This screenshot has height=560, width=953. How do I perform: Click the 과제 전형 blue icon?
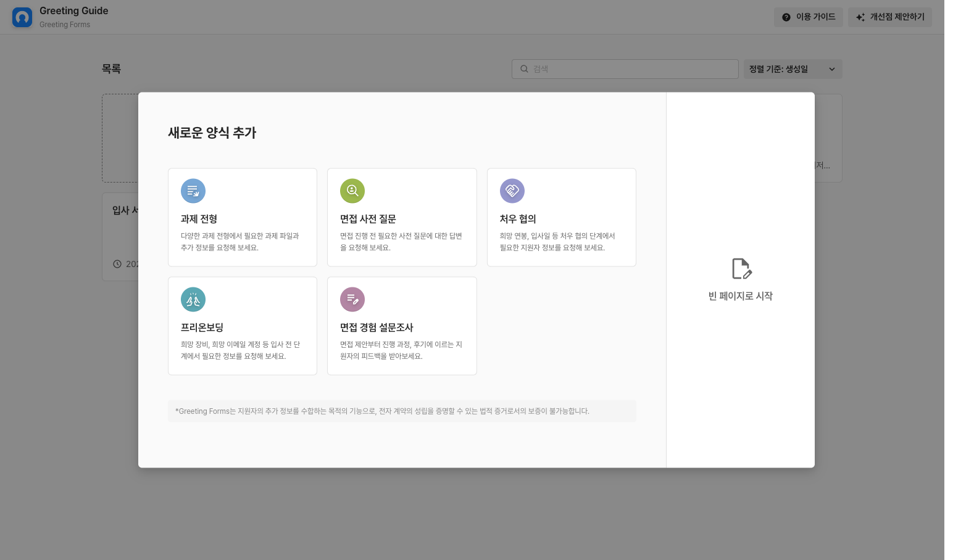[193, 191]
